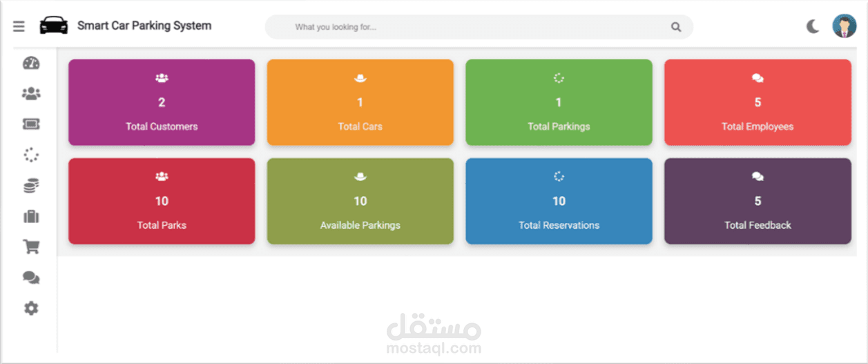Screen dimensions: 868x364
Task: Open the Available Parkings card
Action: click(360, 201)
